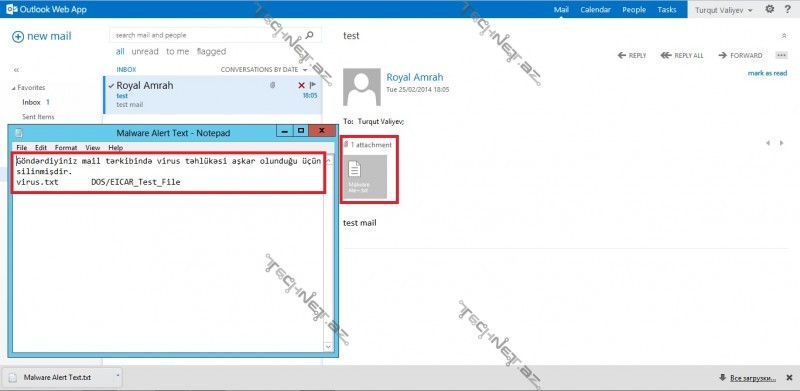This screenshot has width=800, height=391.
Task: Select the Sent Items folder
Action: click(38, 117)
